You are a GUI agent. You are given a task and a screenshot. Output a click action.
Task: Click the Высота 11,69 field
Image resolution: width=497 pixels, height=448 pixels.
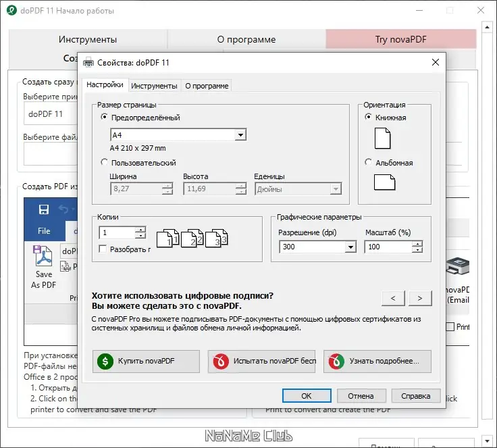[x=210, y=189]
